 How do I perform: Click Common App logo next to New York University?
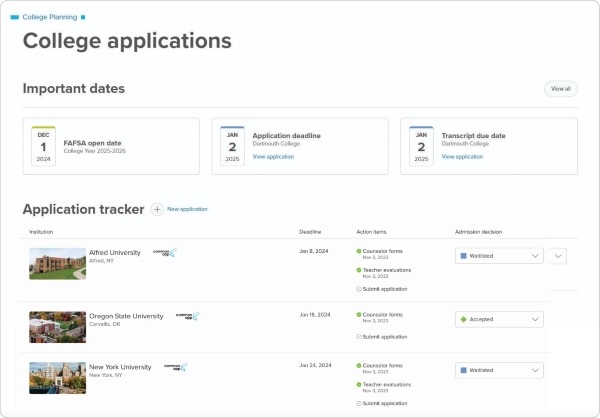pos(176,367)
